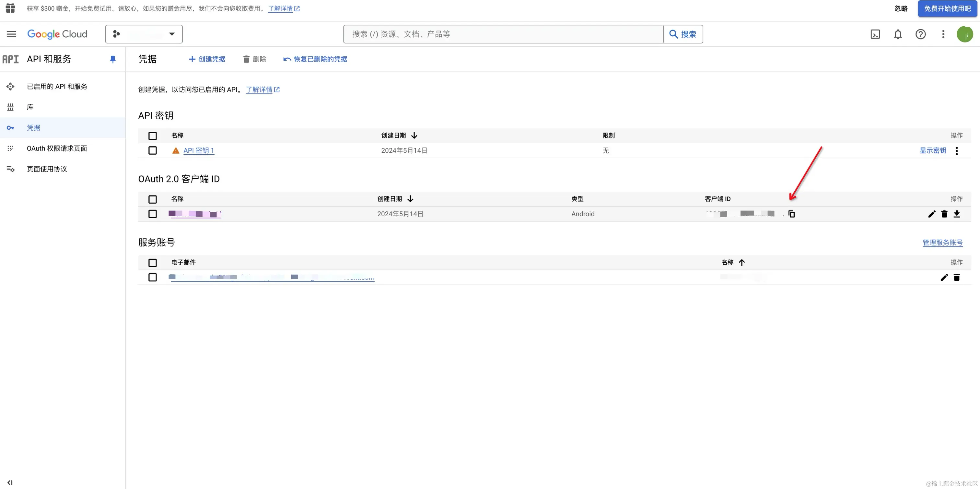Unpin the API 和服务 pin icon
This screenshot has width=980, height=489.
coord(112,59)
